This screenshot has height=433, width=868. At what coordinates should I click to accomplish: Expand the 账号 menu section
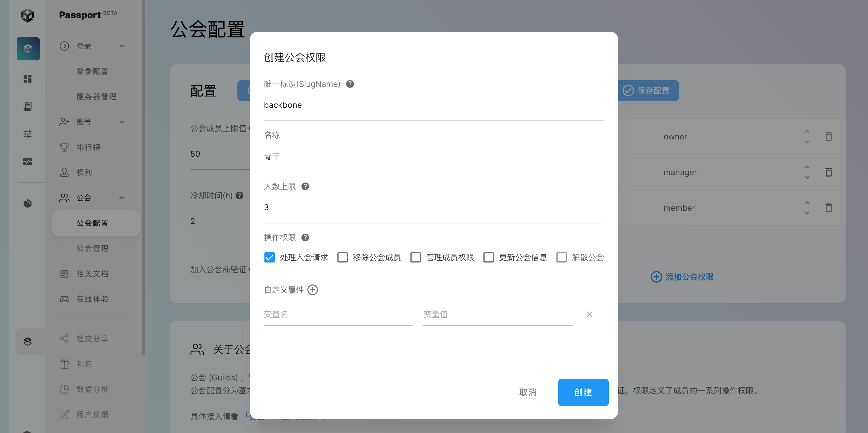pyautogui.click(x=122, y=122)
